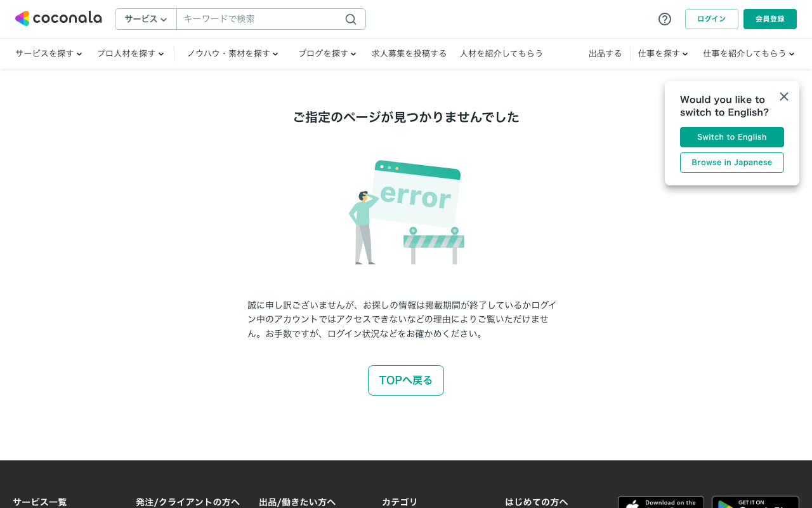The image size is (812, 508).
Task: Click the 発注/クライアントの方へ footer heading
Action: point(188,502)
